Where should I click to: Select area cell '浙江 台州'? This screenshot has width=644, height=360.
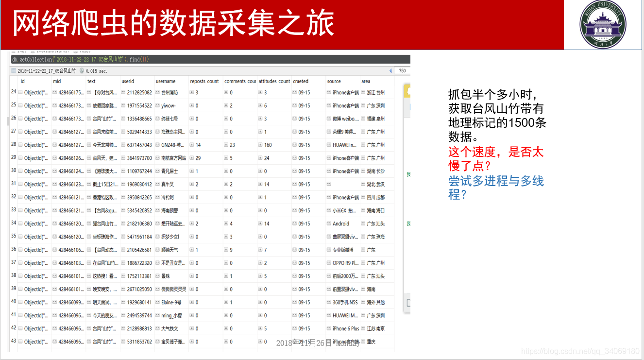[375, 92]
